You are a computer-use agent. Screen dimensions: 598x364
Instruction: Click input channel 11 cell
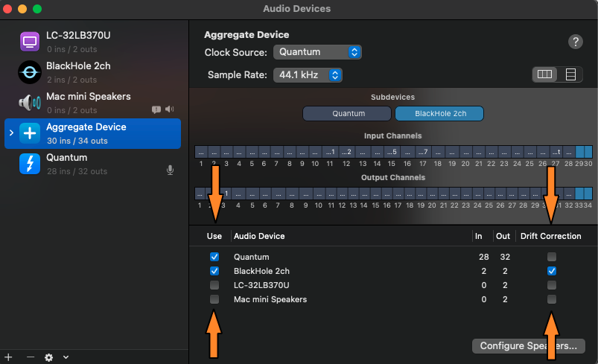click(x=330, y=152)
